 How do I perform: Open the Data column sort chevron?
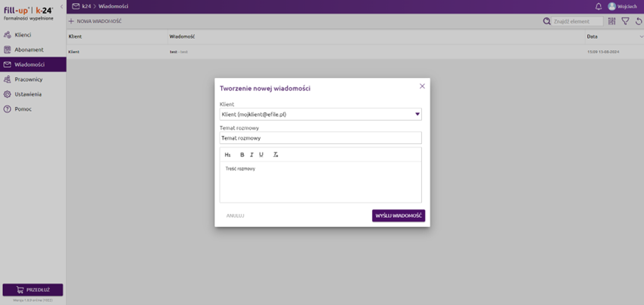pyautogui.click(x=640, y=36)
